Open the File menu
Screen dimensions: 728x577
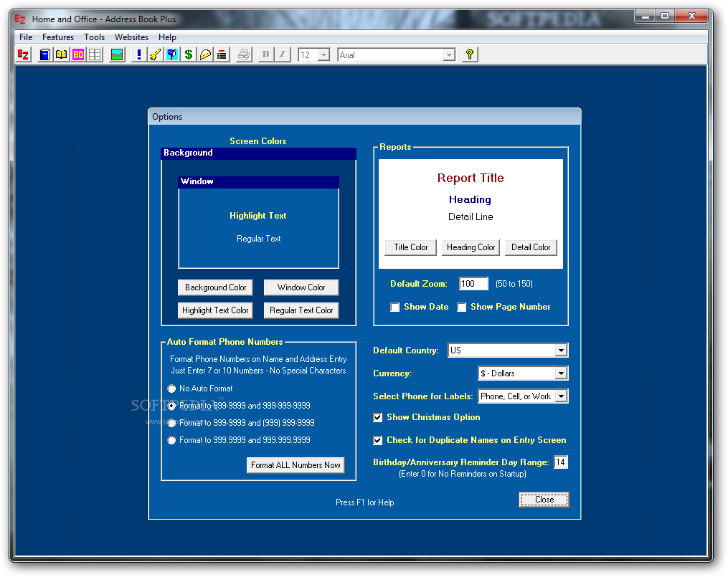tap(26, 37)
